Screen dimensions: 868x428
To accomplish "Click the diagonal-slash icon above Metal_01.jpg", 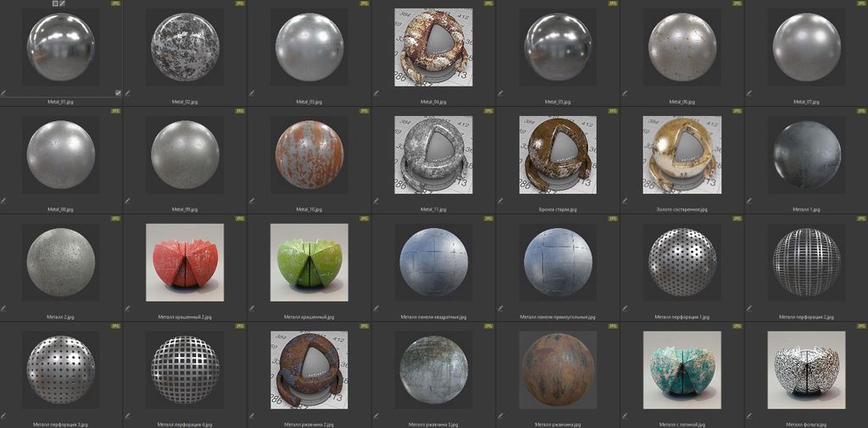I will click(x=62, y=3).
